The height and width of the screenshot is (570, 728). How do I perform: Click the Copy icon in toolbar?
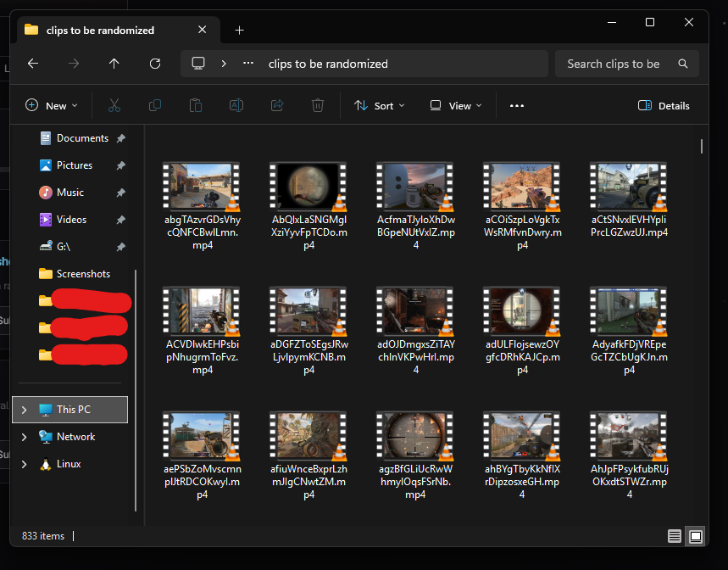pos(155,105)
